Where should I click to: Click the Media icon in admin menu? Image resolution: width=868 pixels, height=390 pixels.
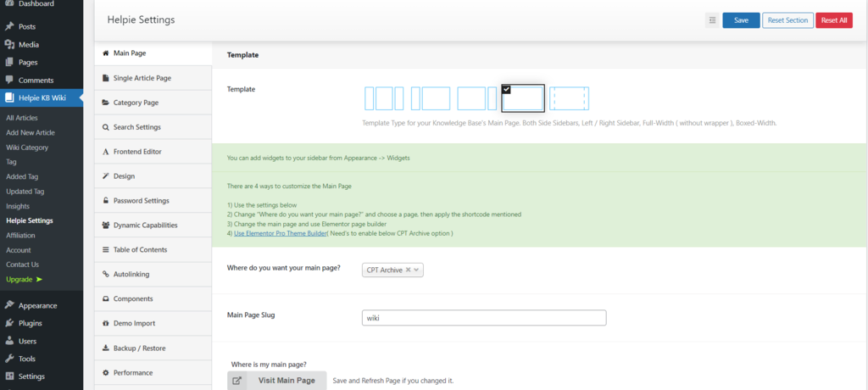9,44
